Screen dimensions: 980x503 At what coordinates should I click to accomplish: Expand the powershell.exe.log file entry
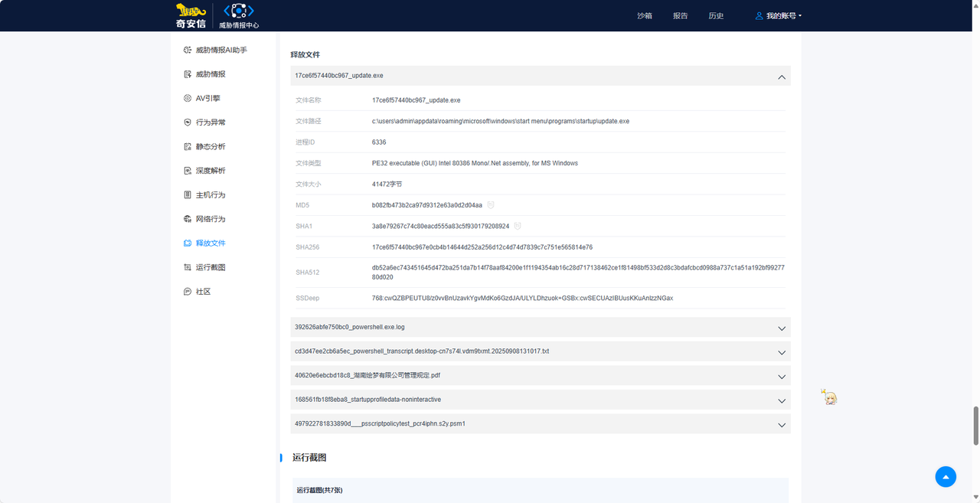[781, 328]
